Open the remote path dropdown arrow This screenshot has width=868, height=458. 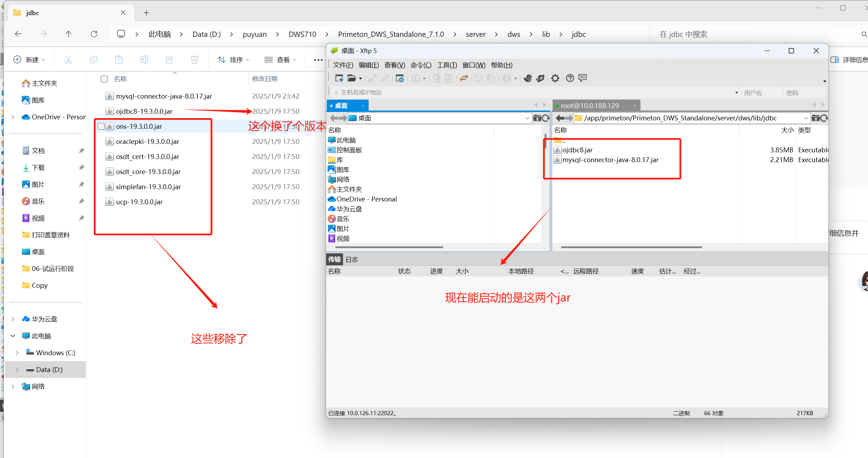(x=806, y=118)
